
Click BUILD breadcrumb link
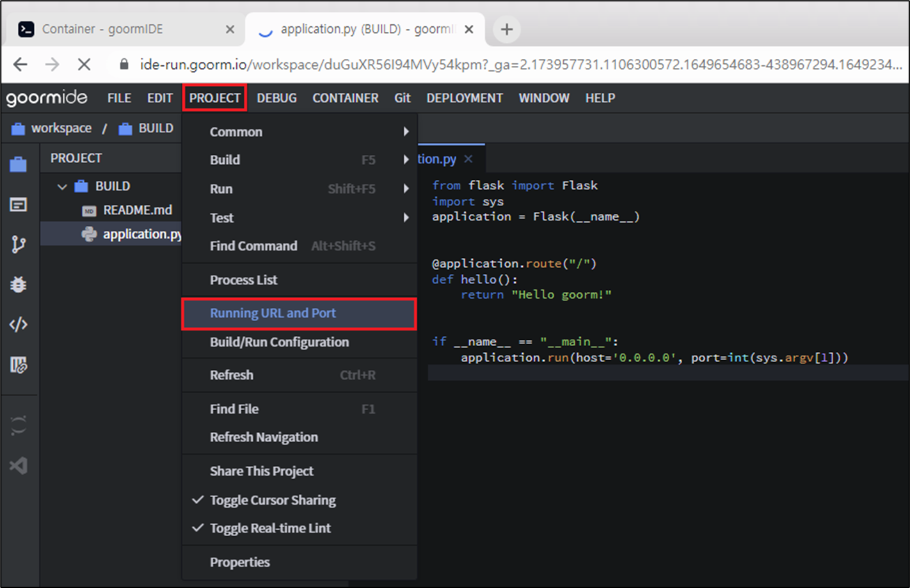[156, 129]
